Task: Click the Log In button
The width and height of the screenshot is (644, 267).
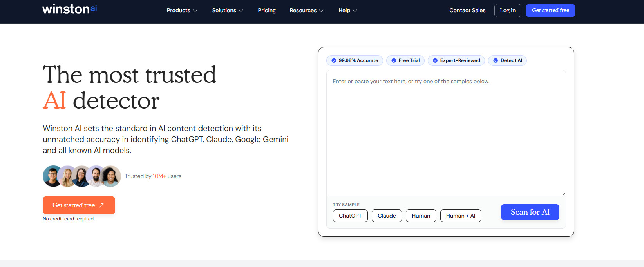Action: click(508, 11)
